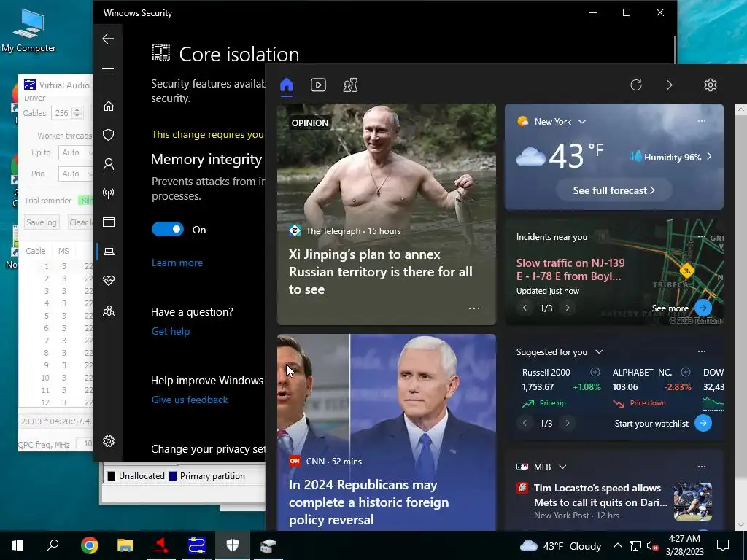The width and height of the screenshot is (747, 560).
Task: Open Device performance & health heart icon
Action: tap(109, 281)
